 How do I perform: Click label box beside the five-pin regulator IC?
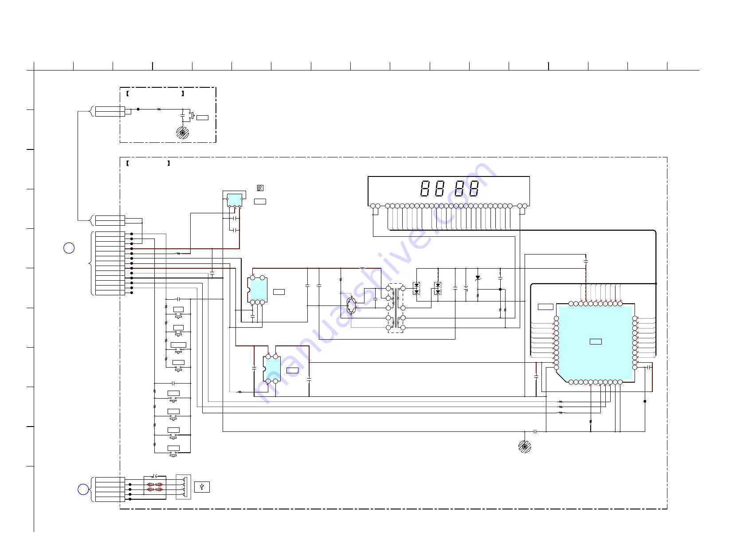click(279, 292)
